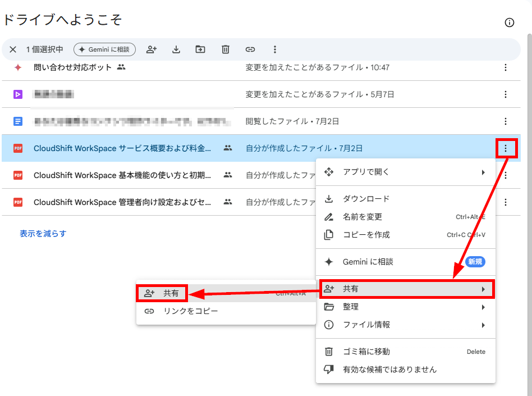The height and width of the screenshot is (396, 532).
Task: Open the toolbar's three-dot overflow menu
Action: click(x=275, y=49)
